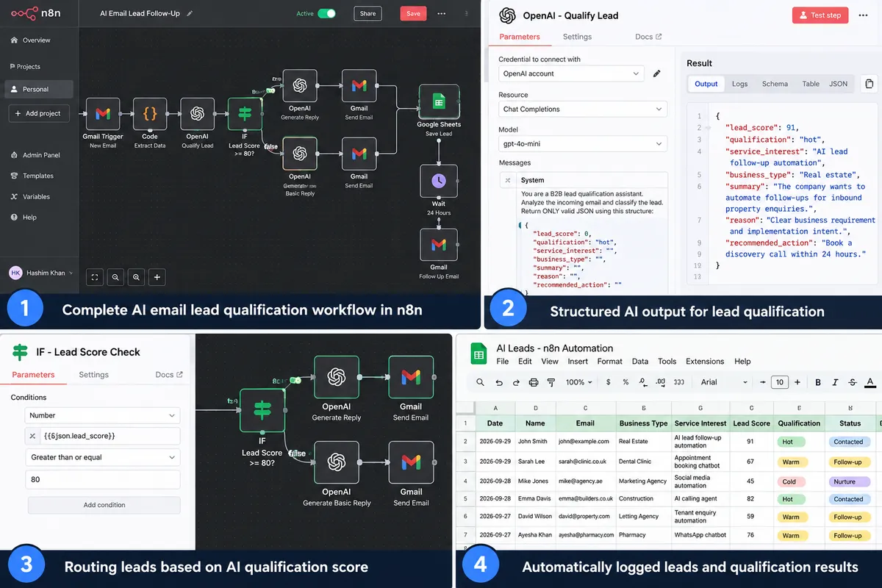Click the search icon in Sheets toolbar
882x588 pixels.
[480, 382]
